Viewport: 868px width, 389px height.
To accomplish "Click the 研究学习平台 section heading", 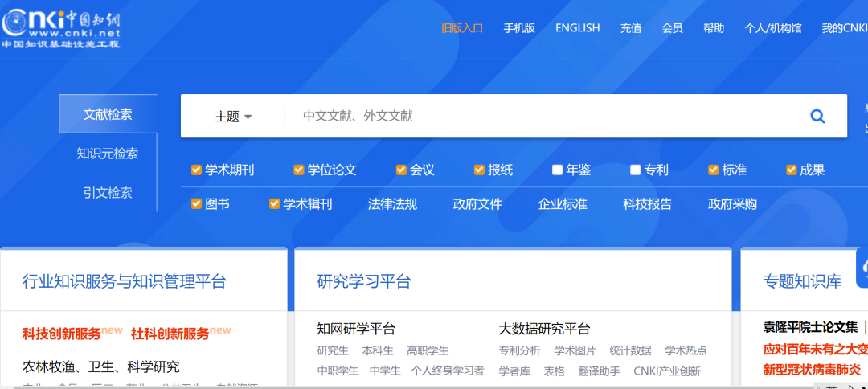I will (364, 281).
